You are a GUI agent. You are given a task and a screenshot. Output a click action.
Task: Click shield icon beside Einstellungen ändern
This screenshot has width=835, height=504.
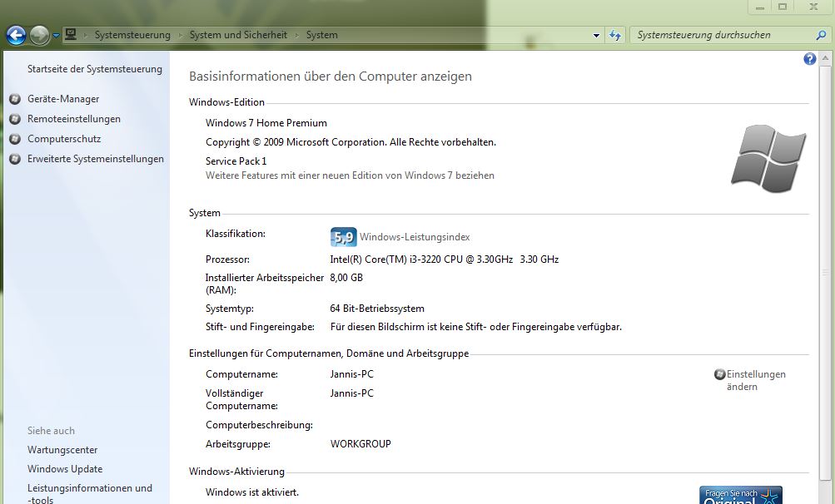(x=720, y=374)
